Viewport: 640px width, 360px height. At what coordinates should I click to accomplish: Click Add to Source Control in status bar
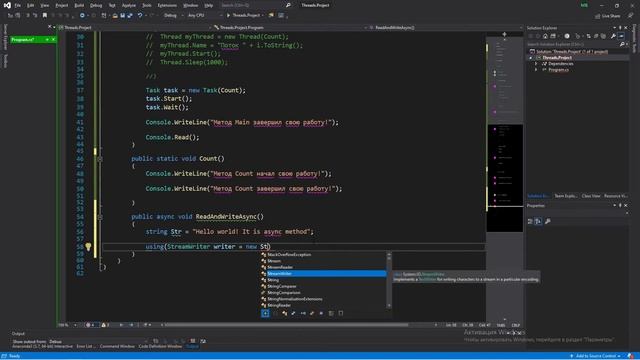596,356
